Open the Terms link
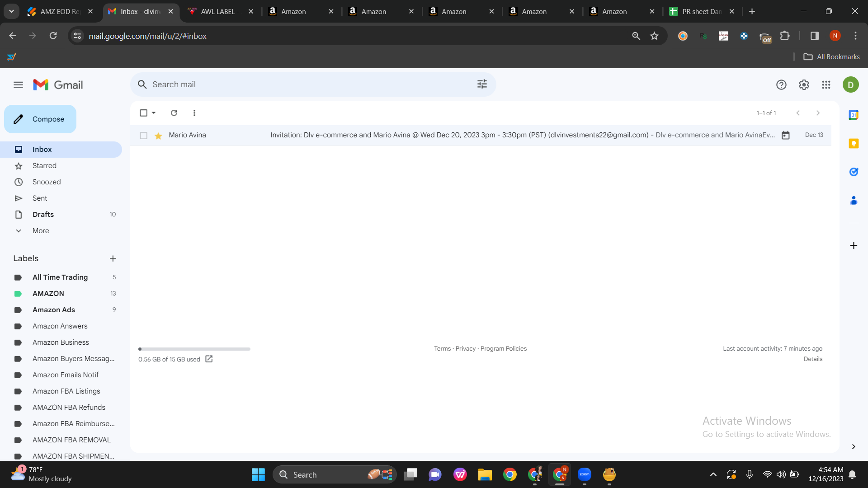868x488 pixels. point(442,349)
